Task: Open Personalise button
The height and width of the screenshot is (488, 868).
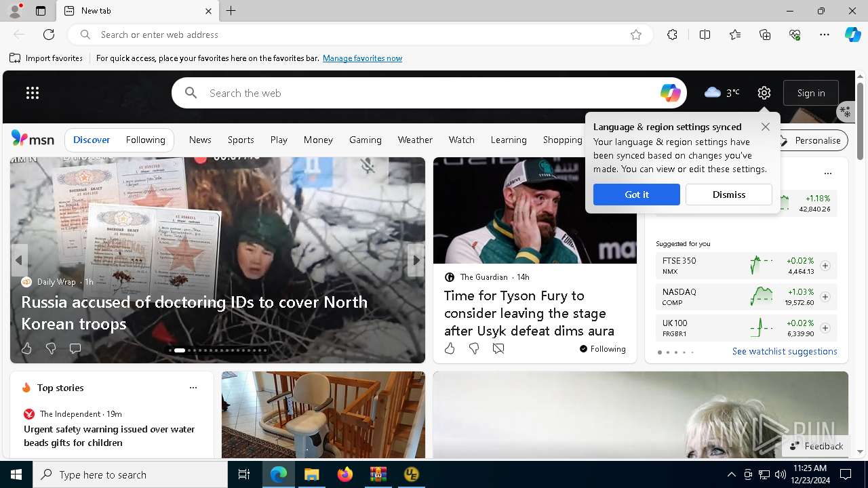Action: pos(810,140)
